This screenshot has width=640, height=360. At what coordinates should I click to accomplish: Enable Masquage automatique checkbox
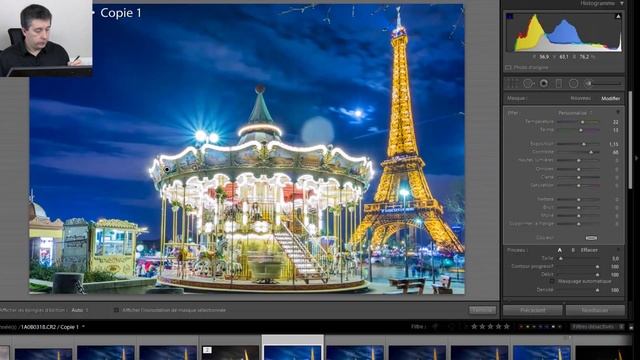pos(552,281)
